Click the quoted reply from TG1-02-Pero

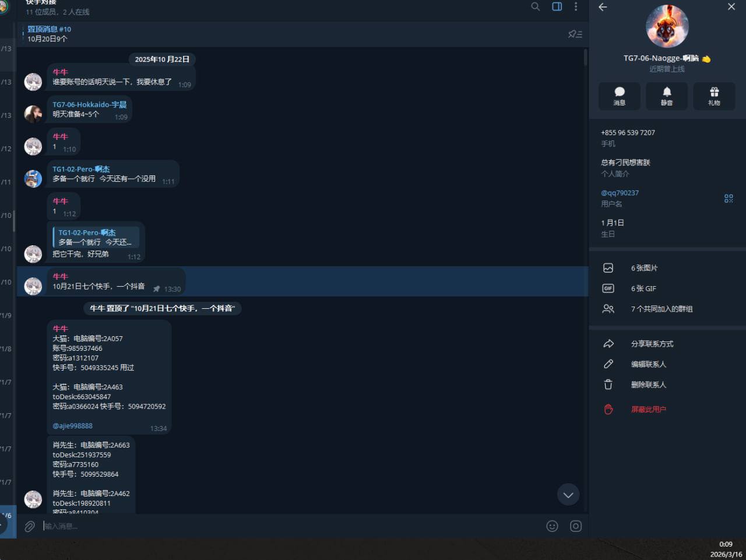pos(96,237)
